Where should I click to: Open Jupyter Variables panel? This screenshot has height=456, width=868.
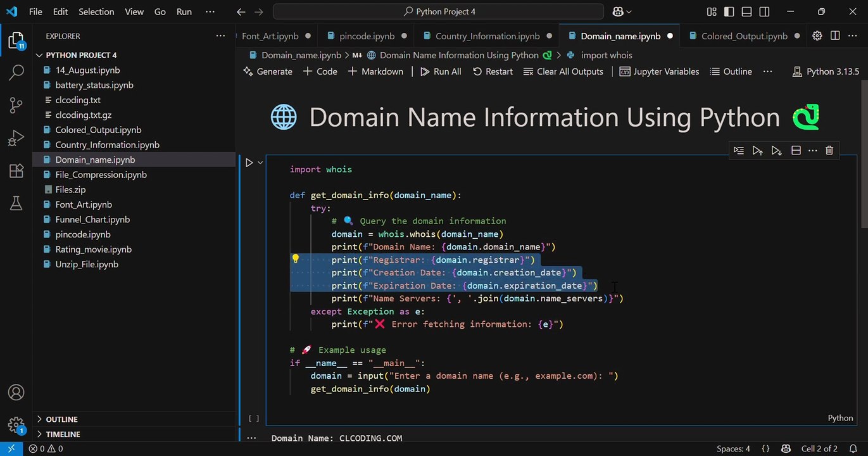659,72
